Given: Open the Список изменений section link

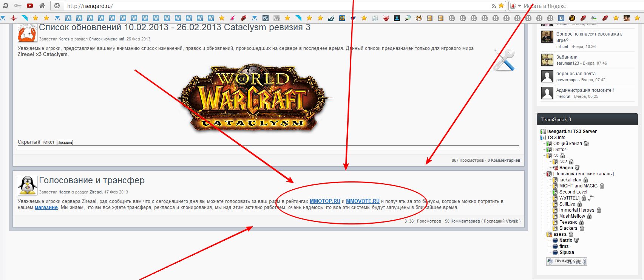Looking at the screenshot, I should 106,39.
